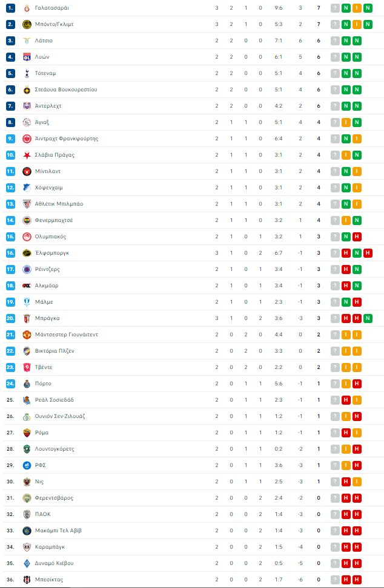Click the Ρέιντζερς team name
Screen dimensions: 384x588
(47, 269)
